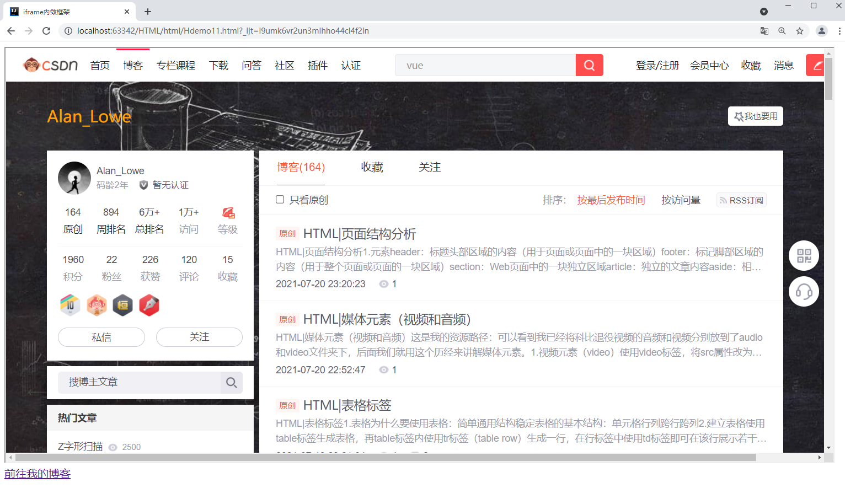
Task: Click the RSS订阅 button
Action: (741, 200)
